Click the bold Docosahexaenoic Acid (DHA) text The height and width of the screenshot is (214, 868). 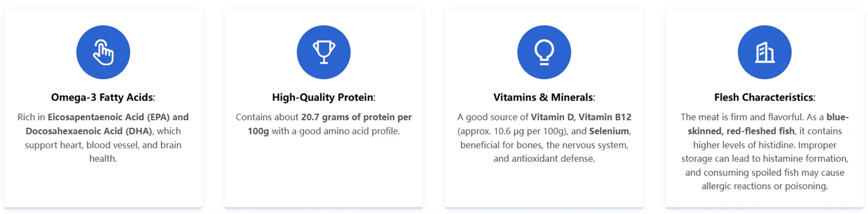(x=90, y=131)
